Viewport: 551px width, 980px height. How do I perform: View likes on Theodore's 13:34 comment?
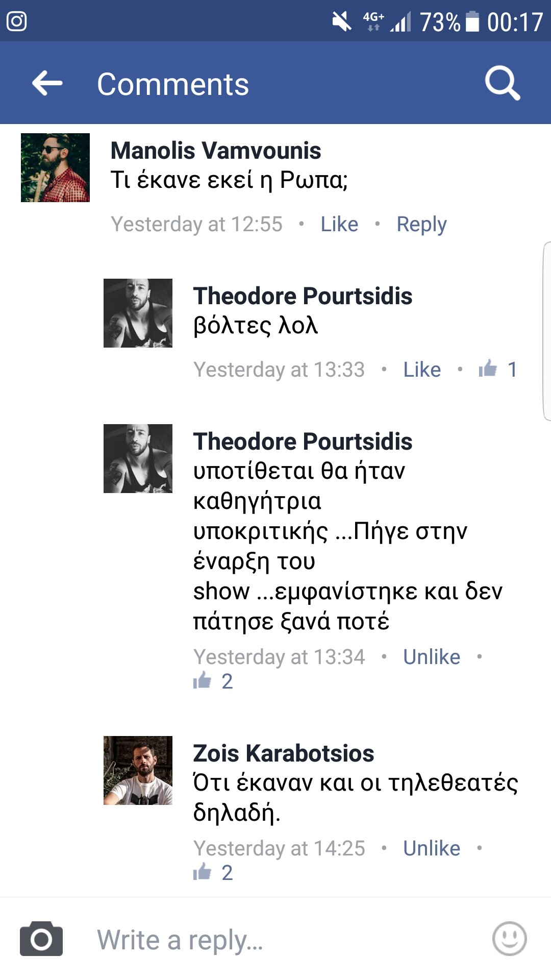click(x=213, y=681)
